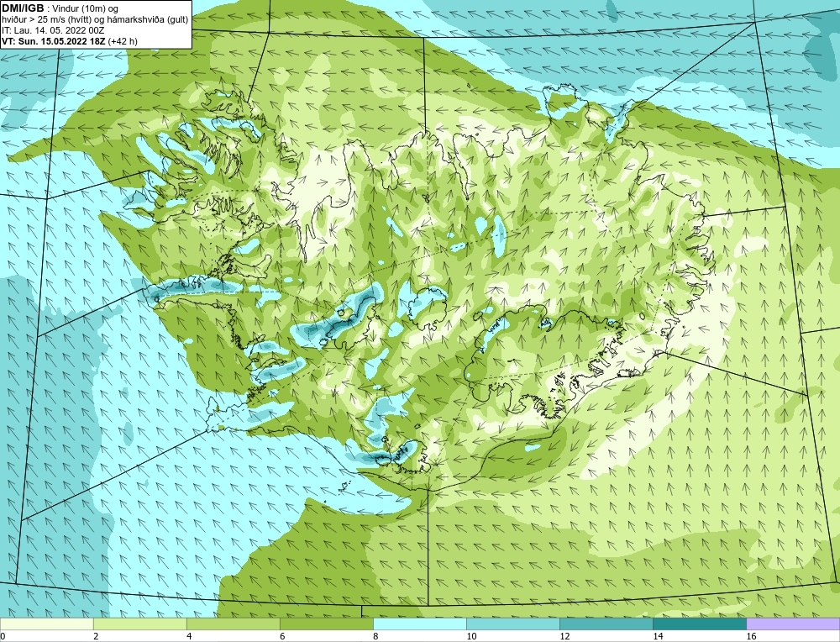Click the 'Vindur (10m) og' label
Viewport: 840px width, 642px height.
[87, 9]
